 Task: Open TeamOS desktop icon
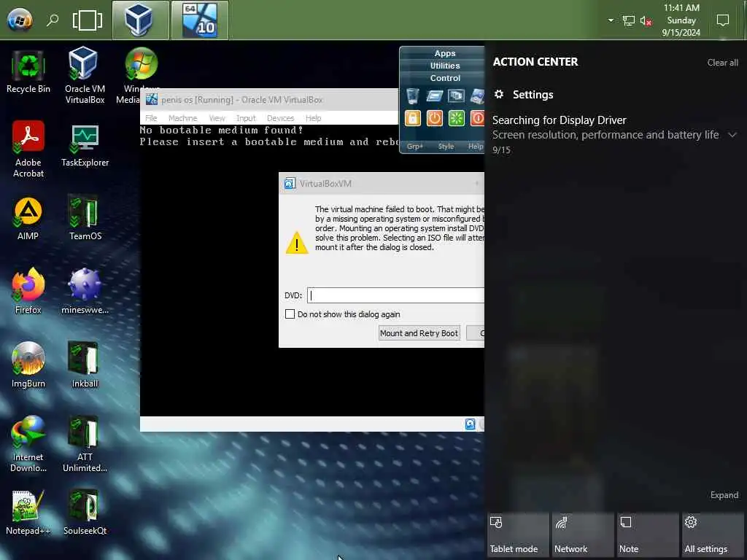pyautogui.click(x=85, y=218)
